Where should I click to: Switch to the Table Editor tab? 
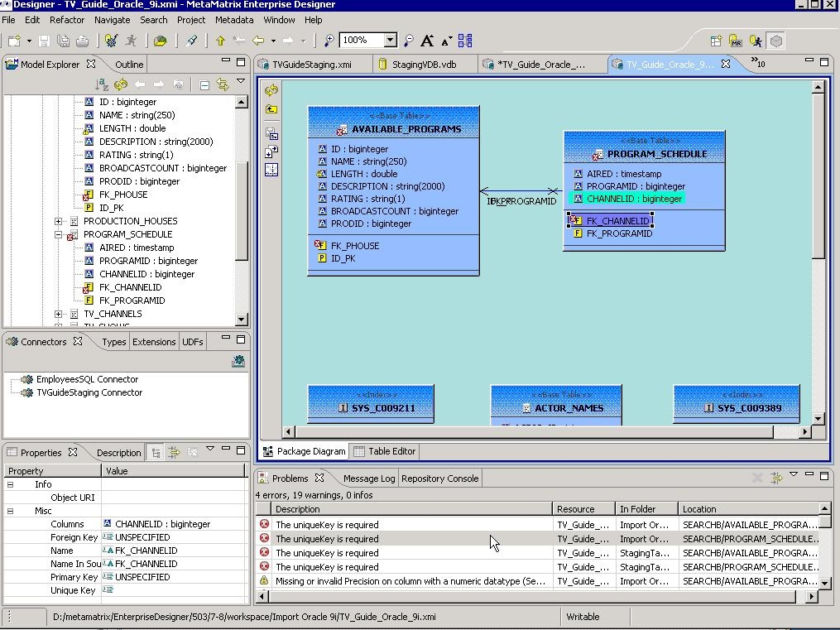385,451
